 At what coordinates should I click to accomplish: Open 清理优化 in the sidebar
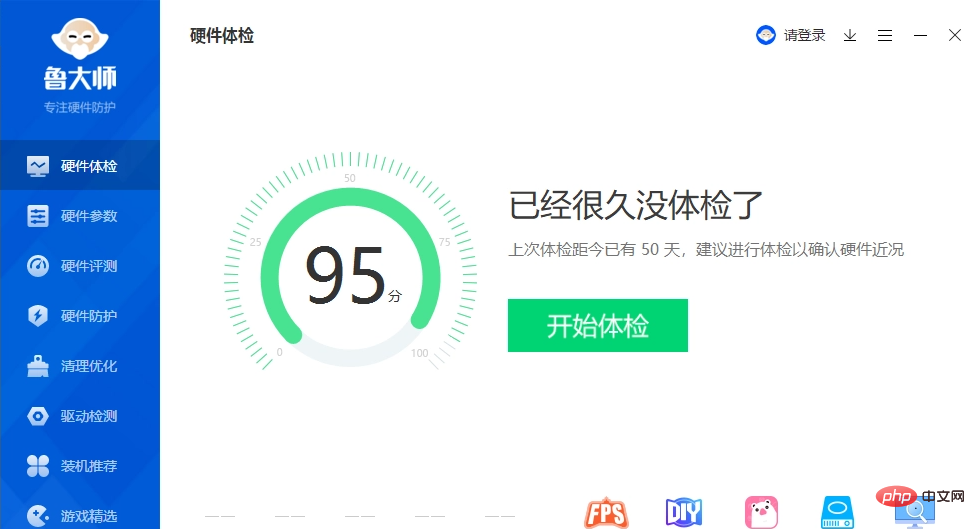click(x=80, y=366)
